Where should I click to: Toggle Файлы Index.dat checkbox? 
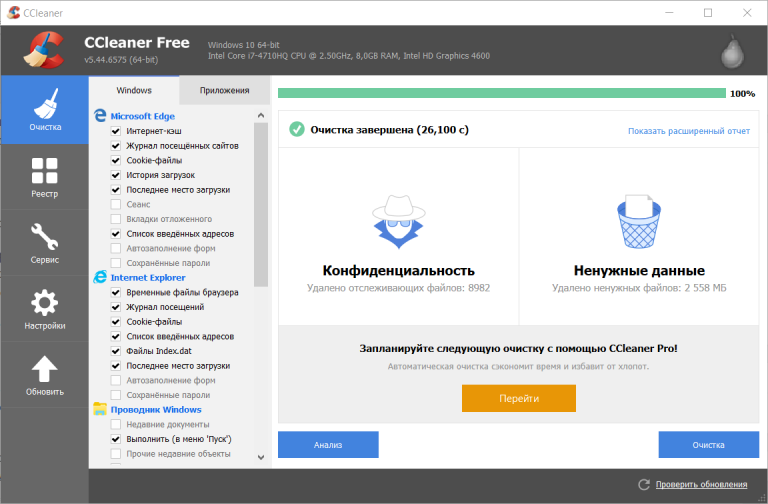click(116, 351)
